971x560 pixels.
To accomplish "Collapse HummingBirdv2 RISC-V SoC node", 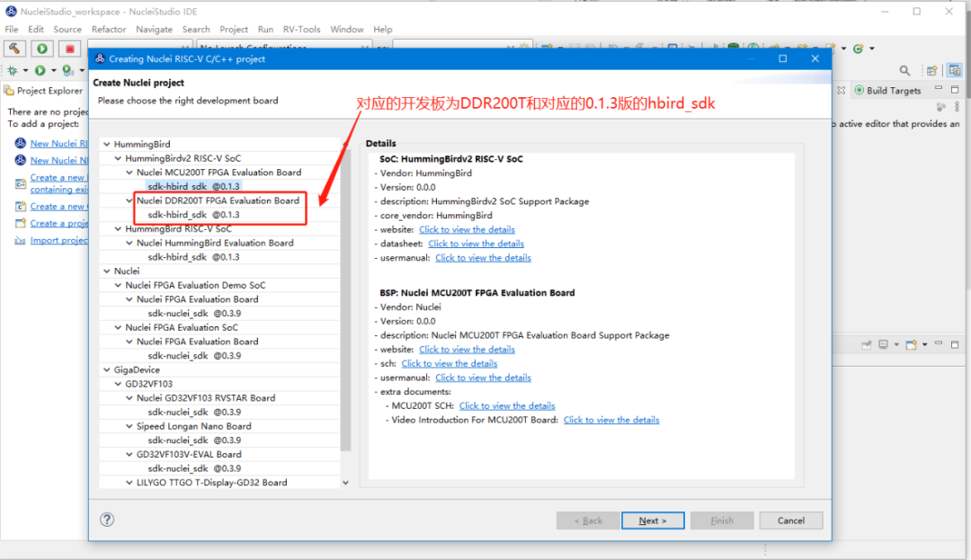I will tap(119, 158).
